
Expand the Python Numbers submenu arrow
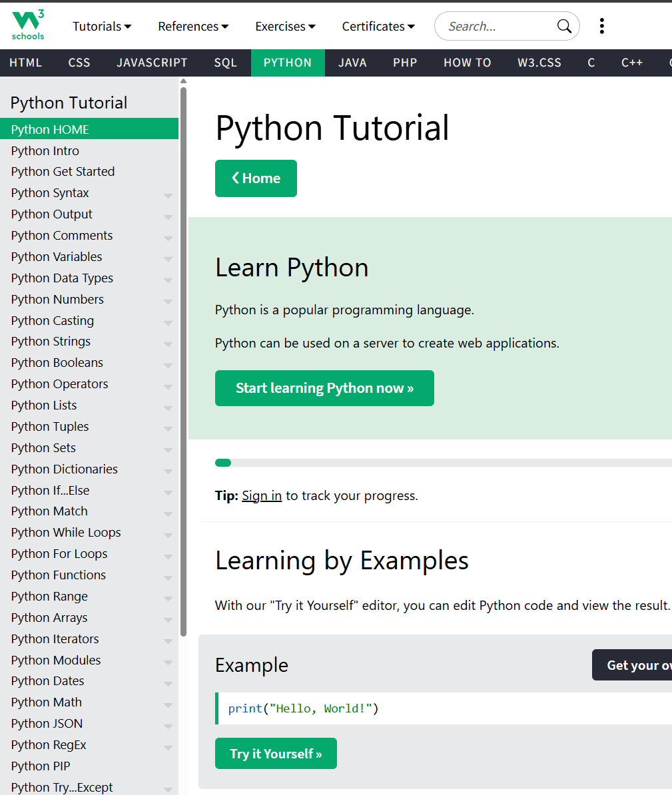point(168,301)
